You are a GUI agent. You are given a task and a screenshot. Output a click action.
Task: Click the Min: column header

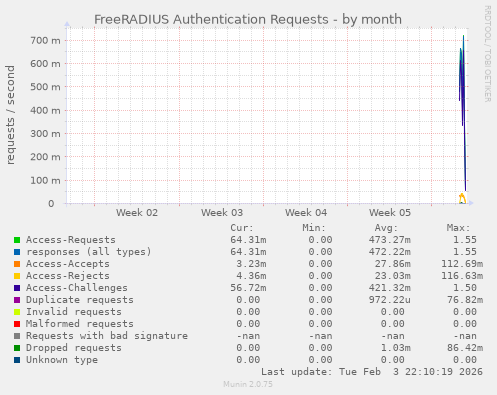[314, 228]
